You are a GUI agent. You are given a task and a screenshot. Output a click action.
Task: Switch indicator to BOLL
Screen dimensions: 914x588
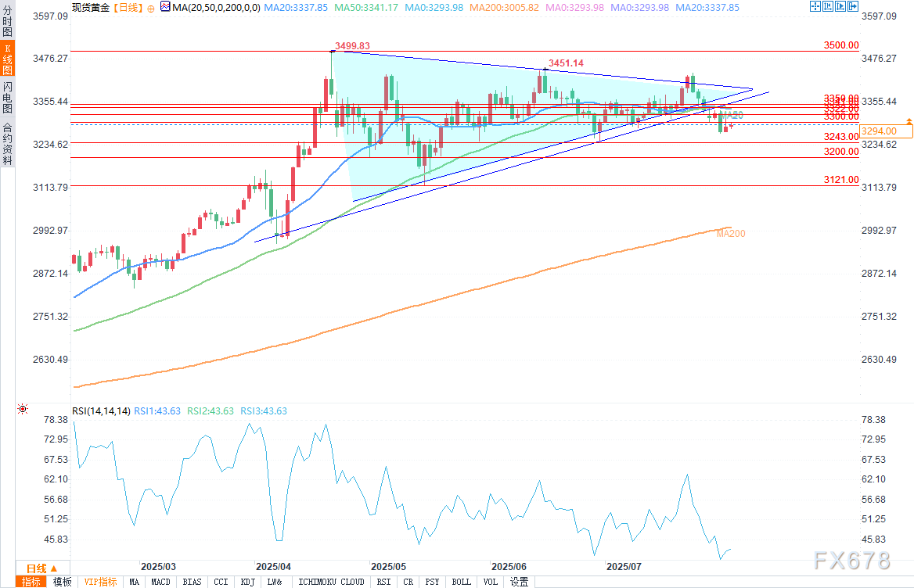coord(461,582)
